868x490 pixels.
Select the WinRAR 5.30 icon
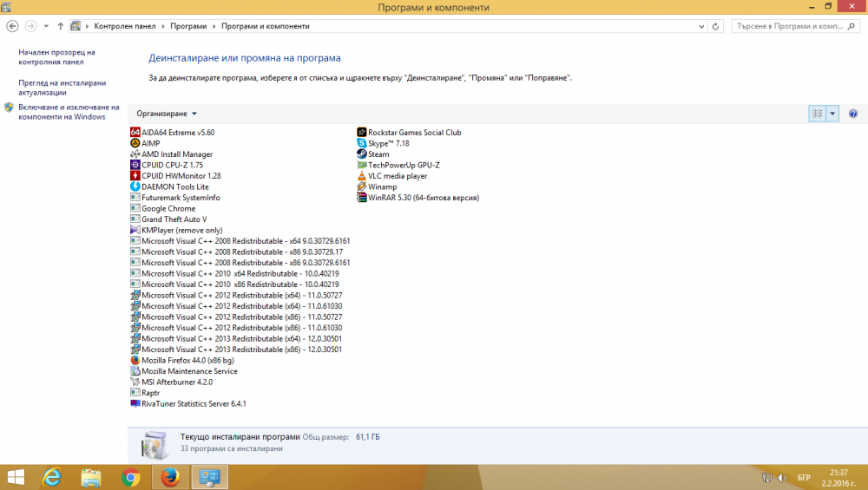(x=361, y=198)
